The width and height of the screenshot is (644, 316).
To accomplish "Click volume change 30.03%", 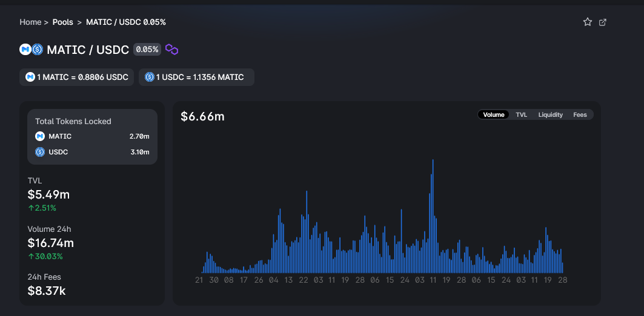I will [45, 257].
